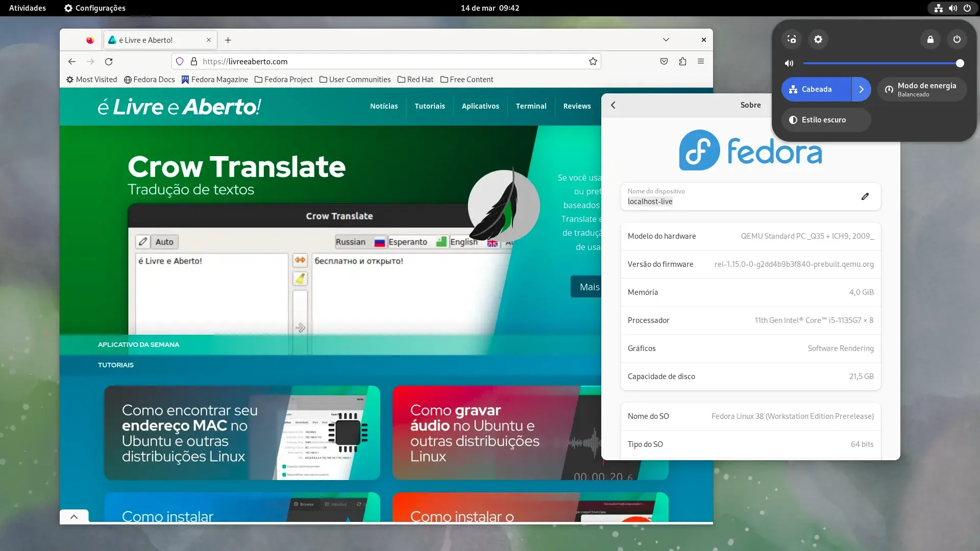Enable Estilo escuro dark style
The image size is (980, 551).
[826, 120]
